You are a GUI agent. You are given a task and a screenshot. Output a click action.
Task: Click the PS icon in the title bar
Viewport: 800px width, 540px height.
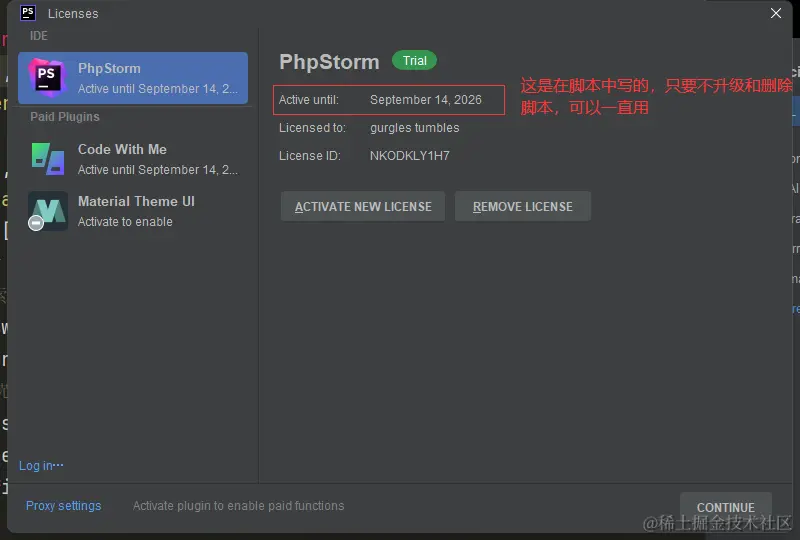tap(28, 13)
